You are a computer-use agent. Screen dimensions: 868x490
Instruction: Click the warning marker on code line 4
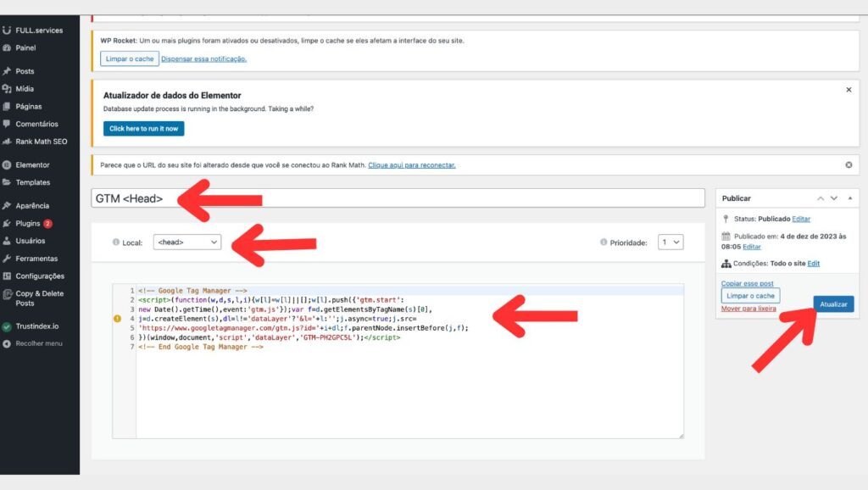coord(117,319)
